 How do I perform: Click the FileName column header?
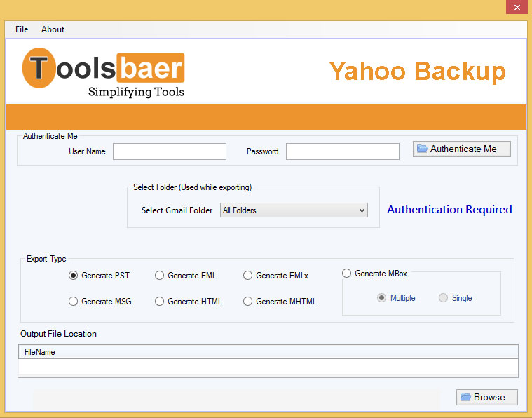[268, 352]
